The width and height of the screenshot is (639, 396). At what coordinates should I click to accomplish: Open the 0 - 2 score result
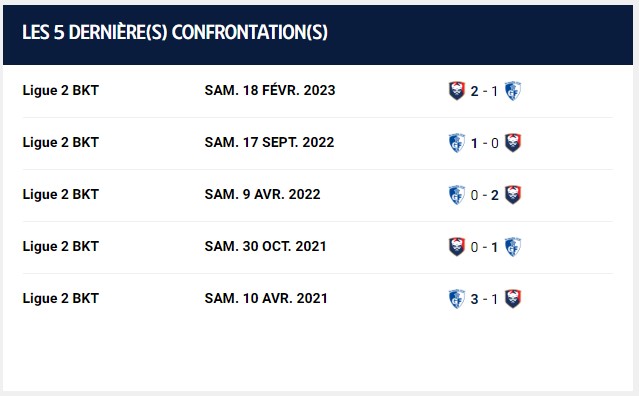point(484,195)
